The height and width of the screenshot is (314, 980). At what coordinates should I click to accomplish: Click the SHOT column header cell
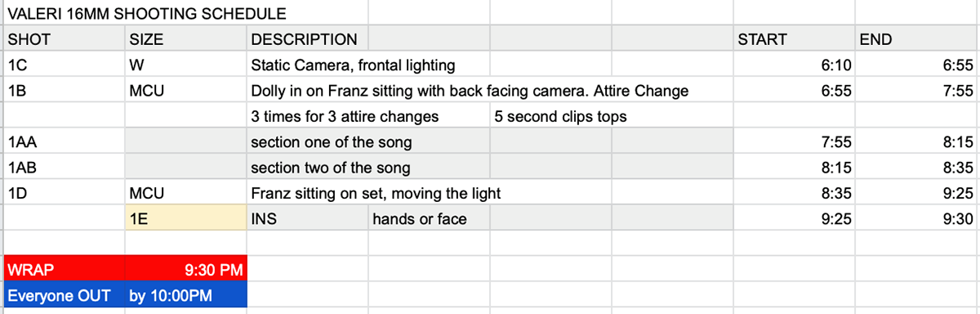click(x=64, y=39)
